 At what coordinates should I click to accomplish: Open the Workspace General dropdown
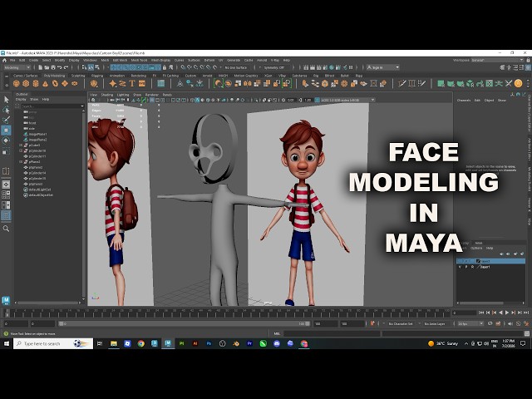[x=497, y=61]
